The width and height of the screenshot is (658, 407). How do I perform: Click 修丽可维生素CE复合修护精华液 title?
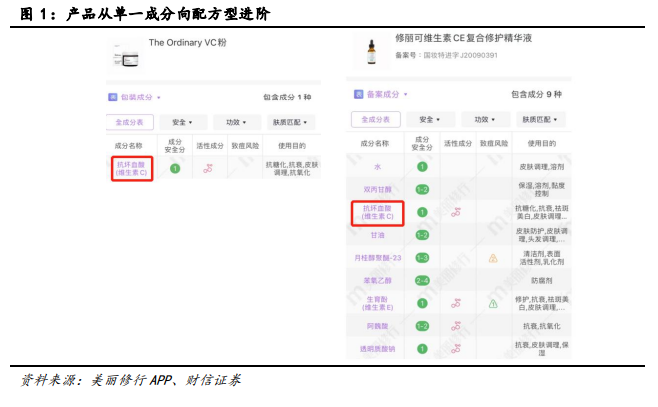click(x=463, y=38)
